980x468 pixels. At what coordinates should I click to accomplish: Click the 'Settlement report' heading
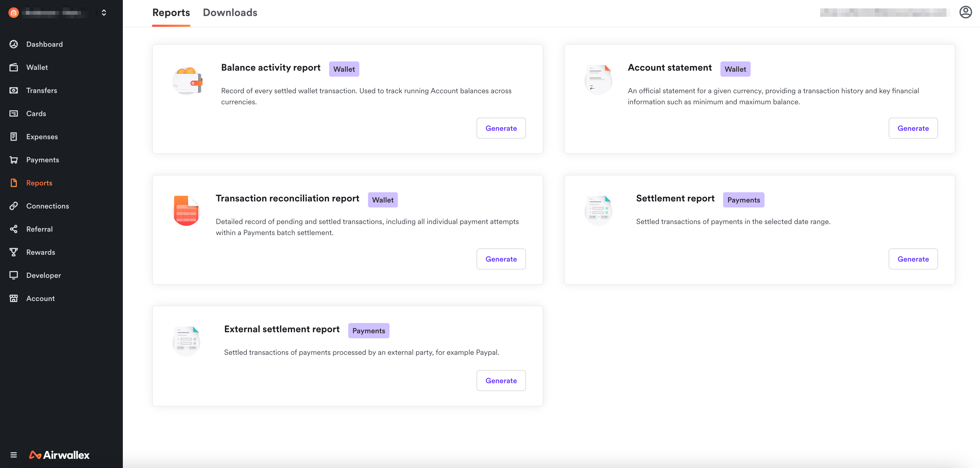[x=675, y=198]
